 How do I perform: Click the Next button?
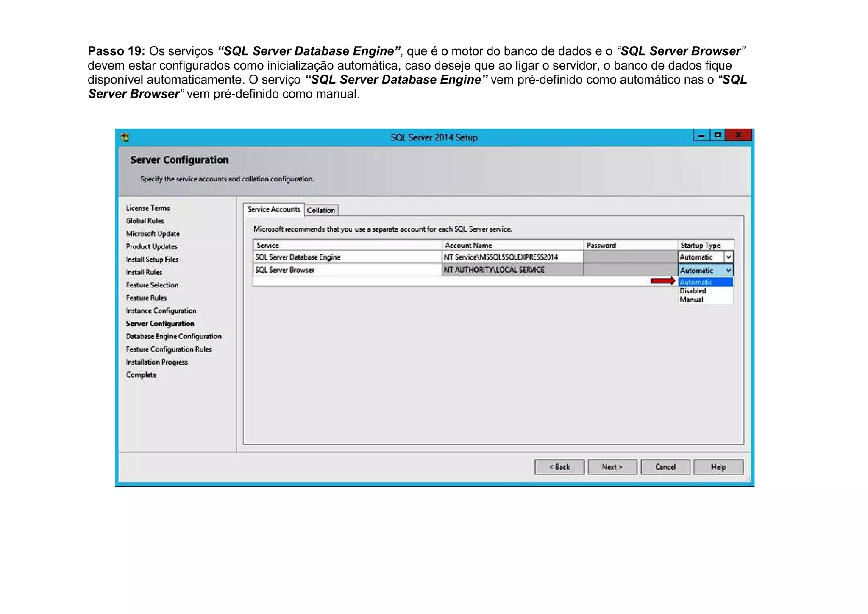612,467
